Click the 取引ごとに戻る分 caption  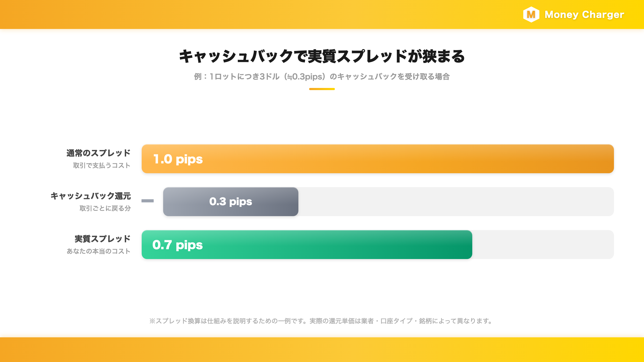click(105, 208)
